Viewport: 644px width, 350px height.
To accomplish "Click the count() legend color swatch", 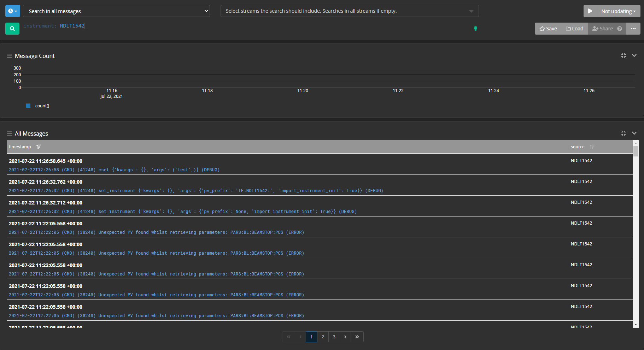I will coord(28,106).
